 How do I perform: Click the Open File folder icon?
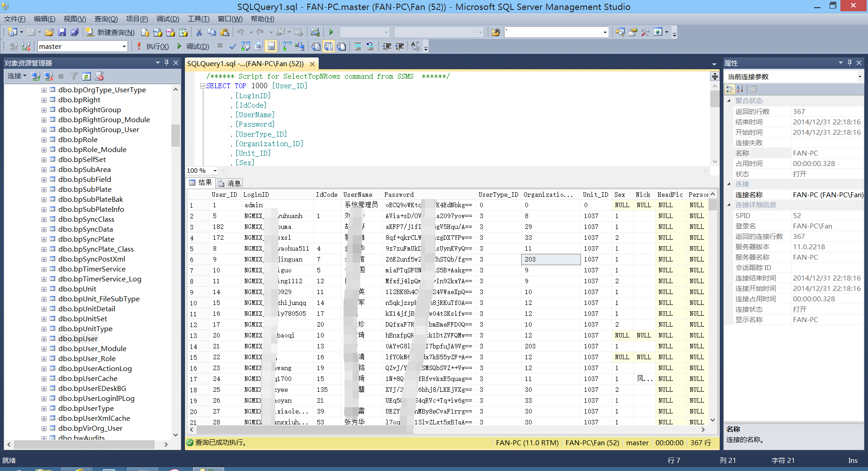click(49, 32)
